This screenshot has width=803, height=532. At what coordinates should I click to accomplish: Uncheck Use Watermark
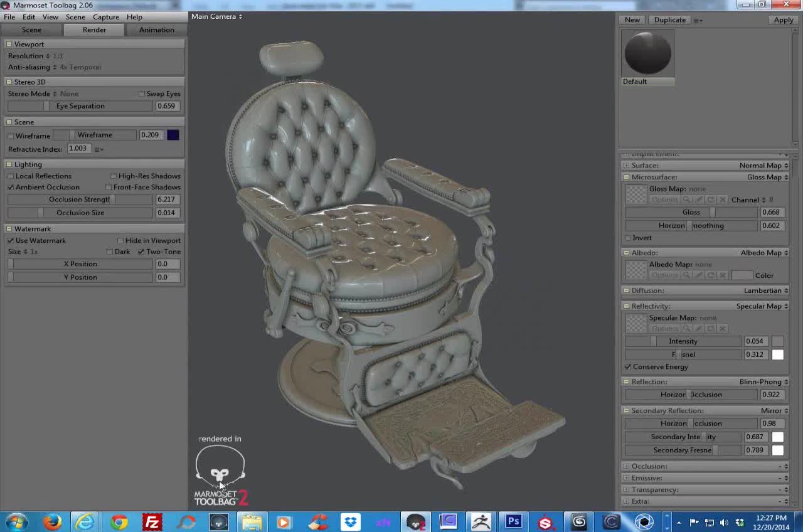click(11, 241)
